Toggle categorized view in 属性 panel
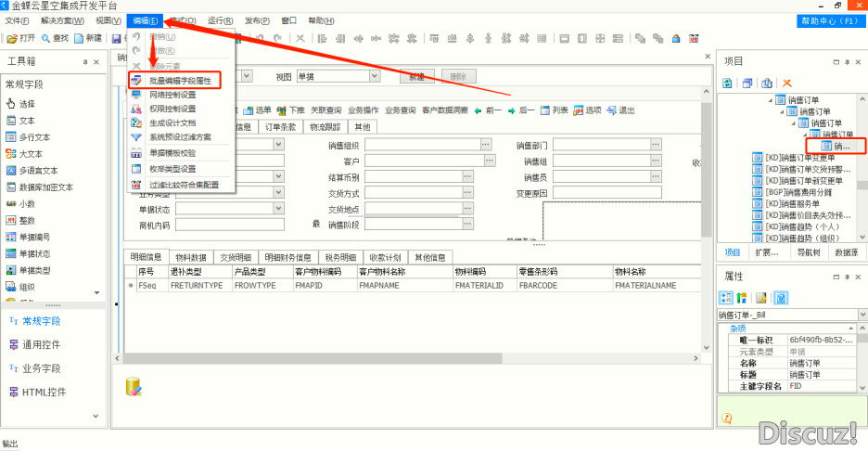 point(727,298)
